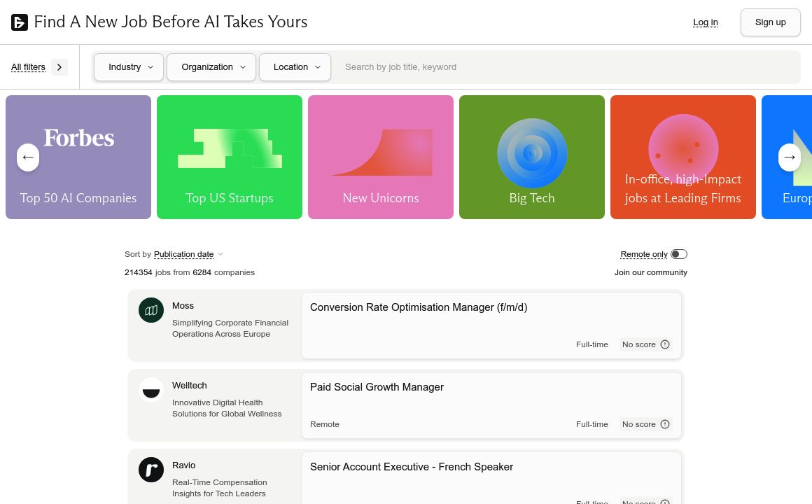Screen dimensions: 812x504
Task: Click score info icon on Moss job
Action: (665, 344)
